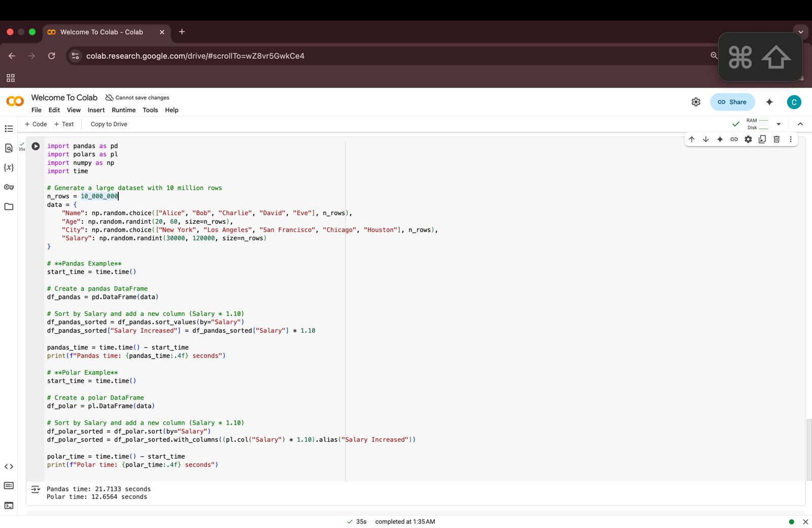812x528 pixels.
Task: Open notebook settings gear in header
Action: pos(696,102)
